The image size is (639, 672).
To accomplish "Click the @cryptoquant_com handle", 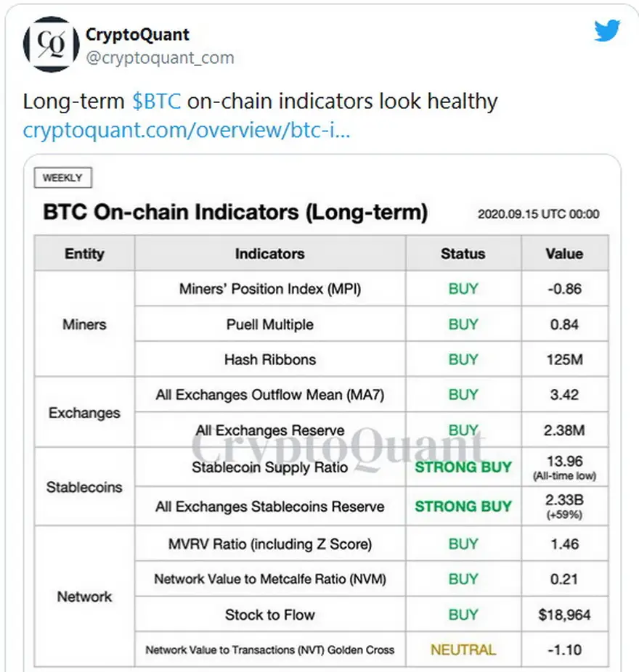I will point(160,57).
